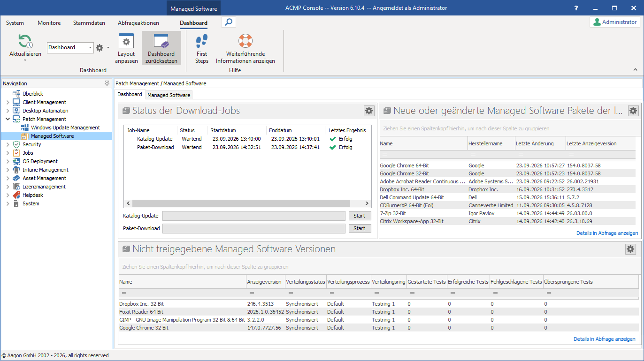Open Layout anpassen
This screenshot has width=644, height=361.
(127, 48)
